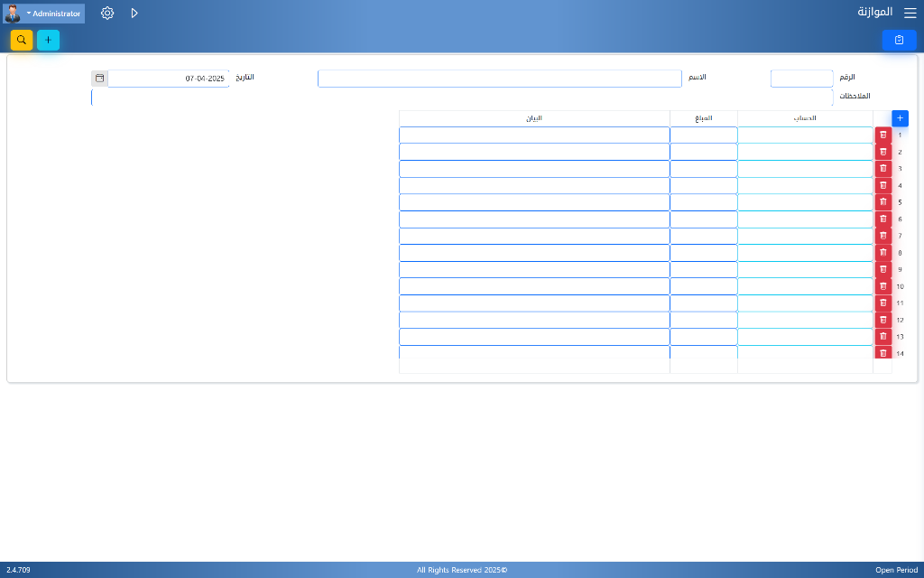Viewport: 924px width, 578px height.
Task: Open the hamburger menu beside الموازنة
Action: point(910,13)
